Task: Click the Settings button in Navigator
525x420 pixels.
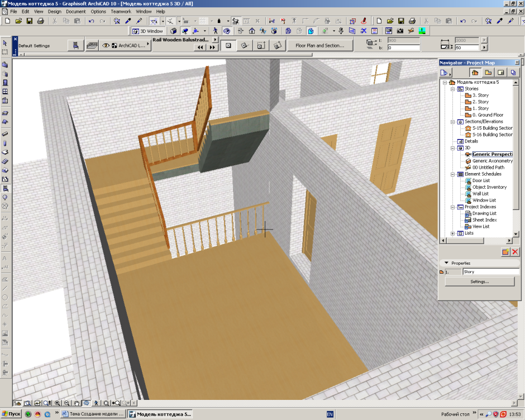Action: [479, 281]
